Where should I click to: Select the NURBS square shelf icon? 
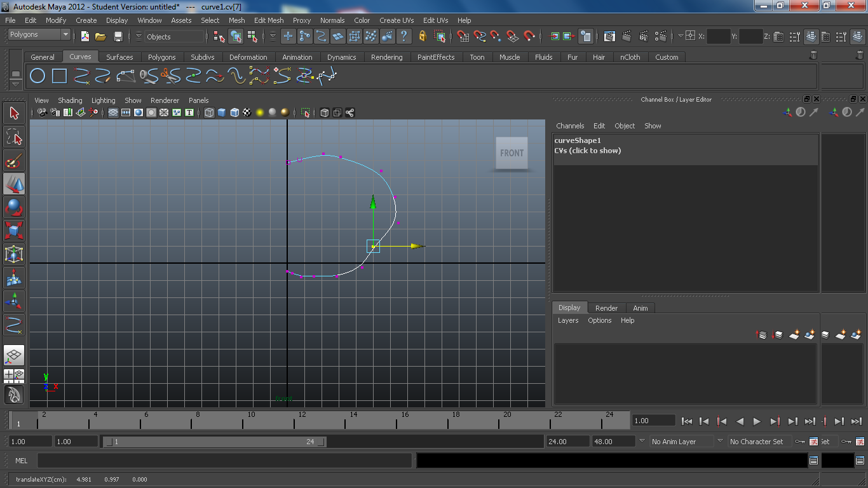[x=59, y=76]
